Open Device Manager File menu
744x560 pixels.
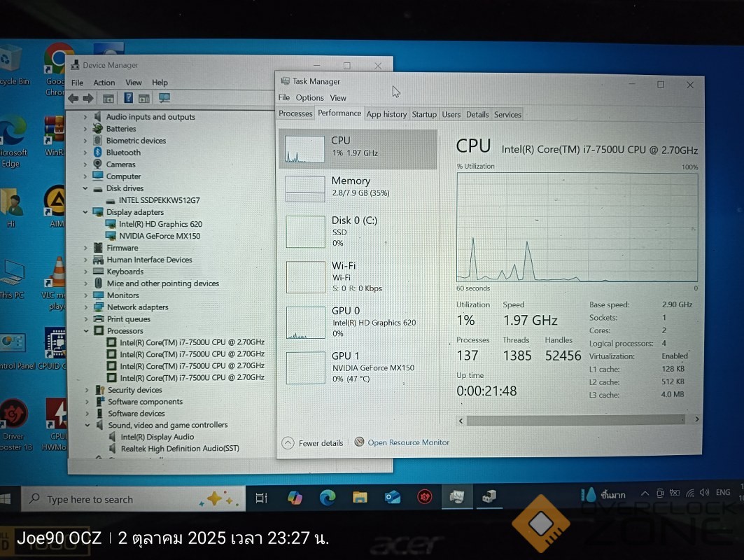78,83
